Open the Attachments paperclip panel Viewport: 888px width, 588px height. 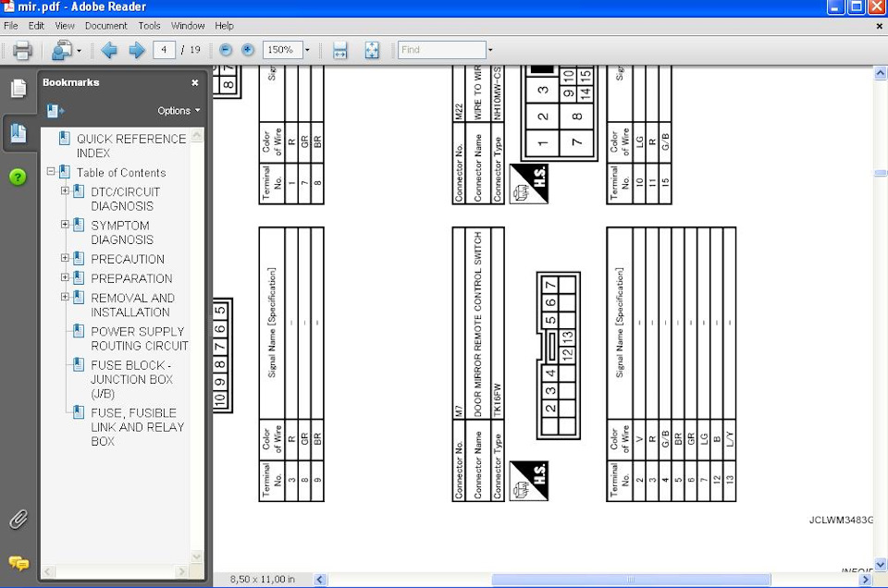[18, 519]
